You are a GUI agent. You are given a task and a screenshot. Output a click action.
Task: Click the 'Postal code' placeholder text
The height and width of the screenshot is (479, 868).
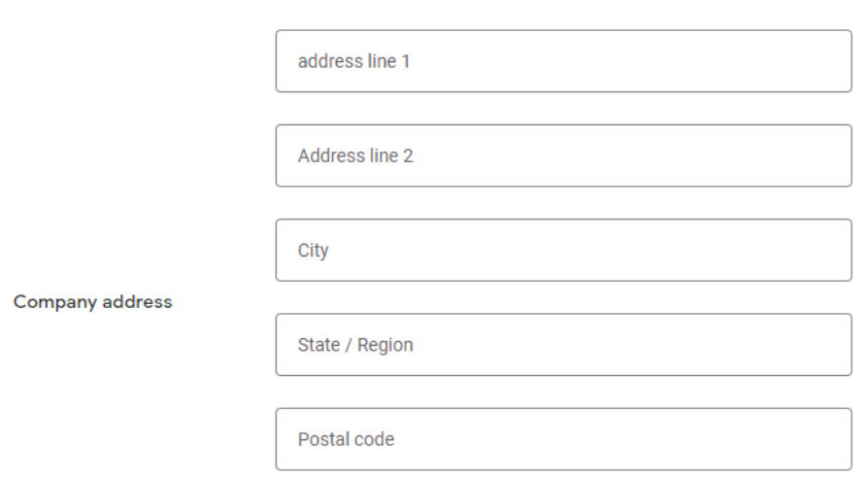346,439
